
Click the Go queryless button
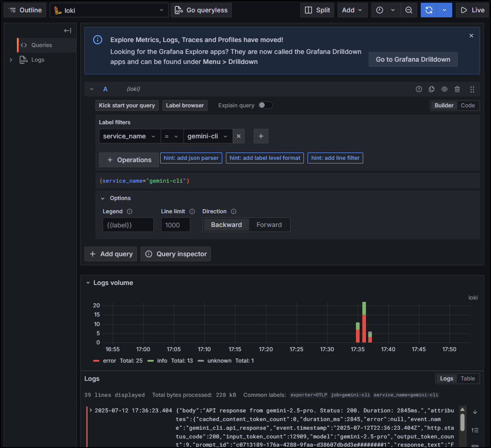click(x=201, y=10)
